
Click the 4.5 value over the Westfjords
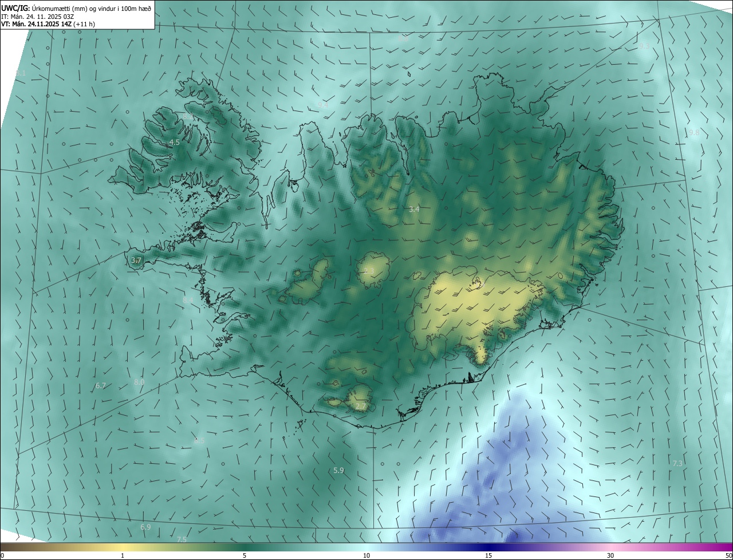point(175,142)
